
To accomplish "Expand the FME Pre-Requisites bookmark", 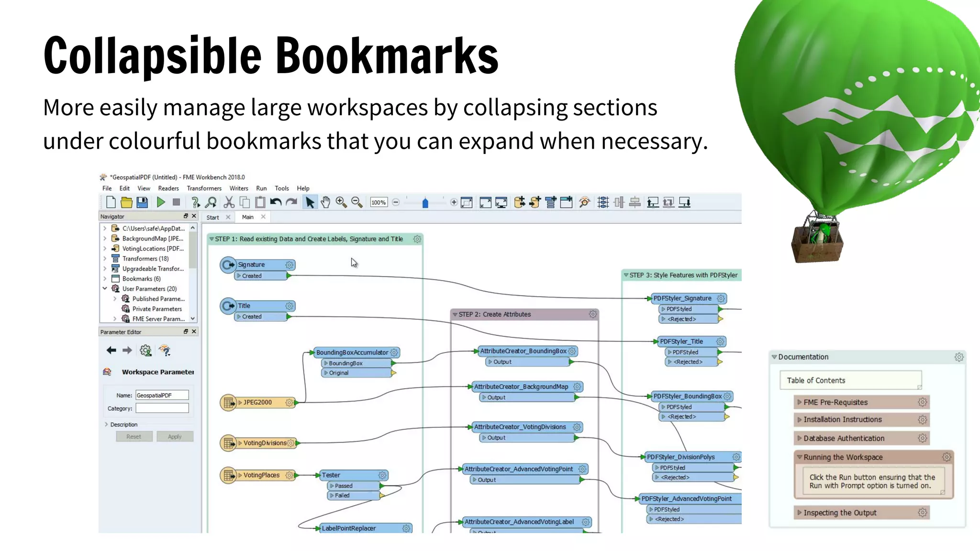I will pyautogui.click(x=799, y=402).
